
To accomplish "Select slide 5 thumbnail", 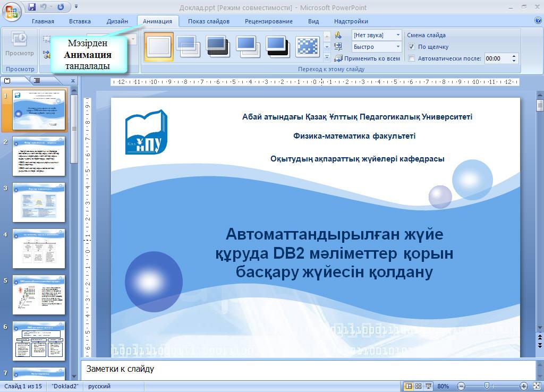I will pyautogui.click(x=39, y=295).
